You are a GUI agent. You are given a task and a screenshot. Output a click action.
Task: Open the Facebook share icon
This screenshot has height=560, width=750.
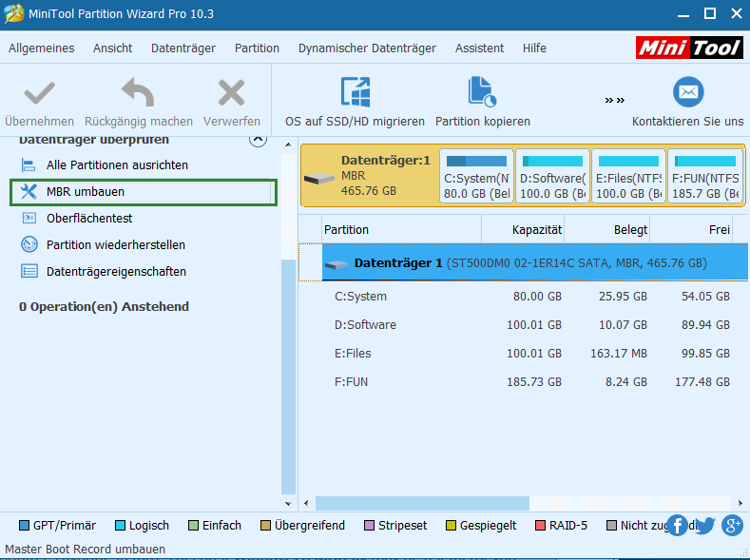coord(678,525)
